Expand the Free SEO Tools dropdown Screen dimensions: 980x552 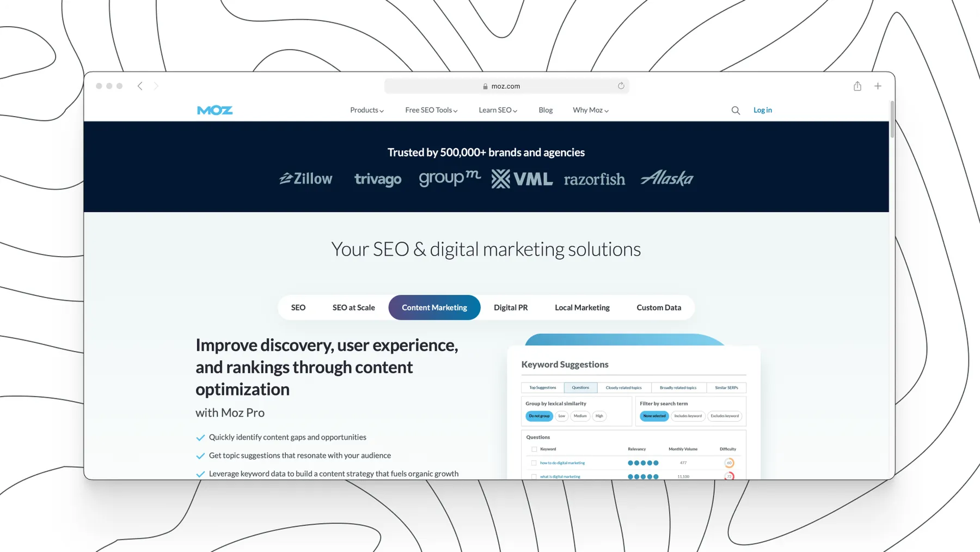tap(431, 110)
